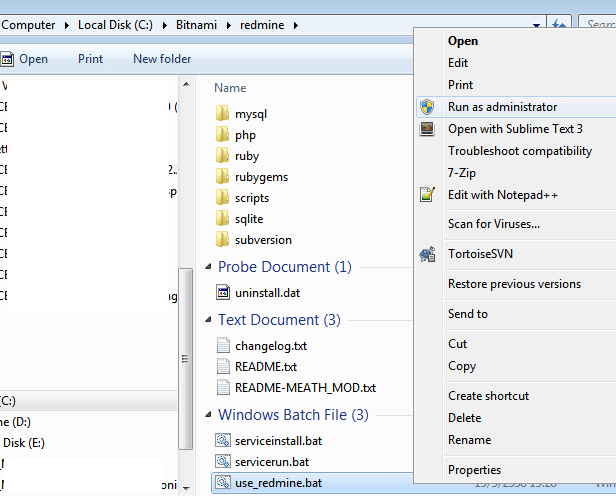
Task: Open the address bar history dropdown
Action: coord(536,26)
